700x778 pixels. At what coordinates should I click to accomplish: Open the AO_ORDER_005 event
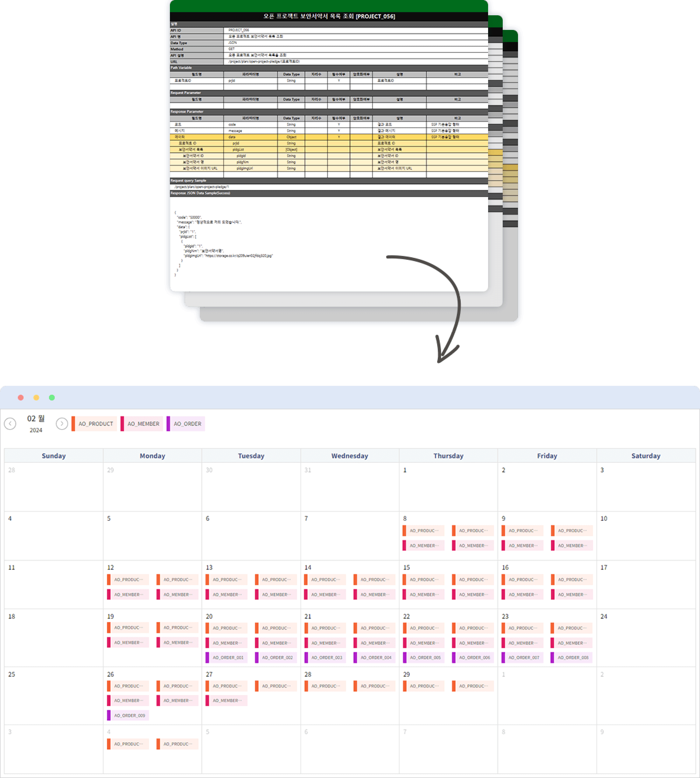pyautogui.click(x=423, y=658)
